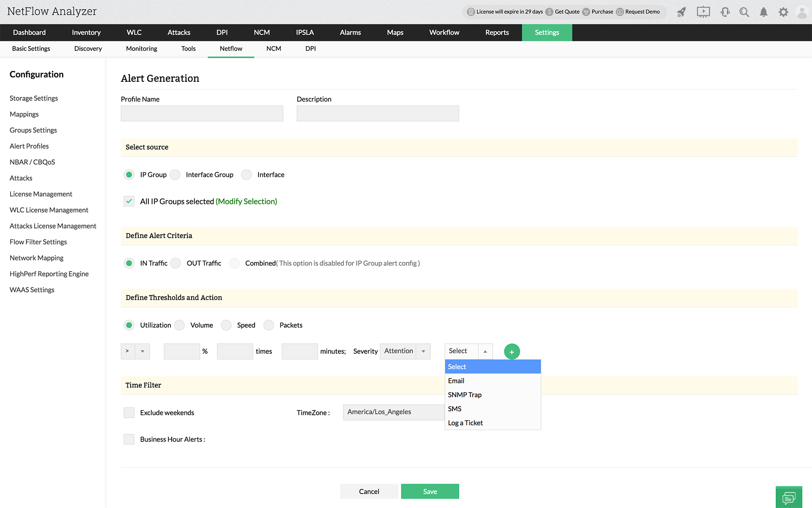This screenshot has width=812, height=508.
Task: Open the greater-than operator dropdown
Action: pyautogui.click(x=135, y=351)
